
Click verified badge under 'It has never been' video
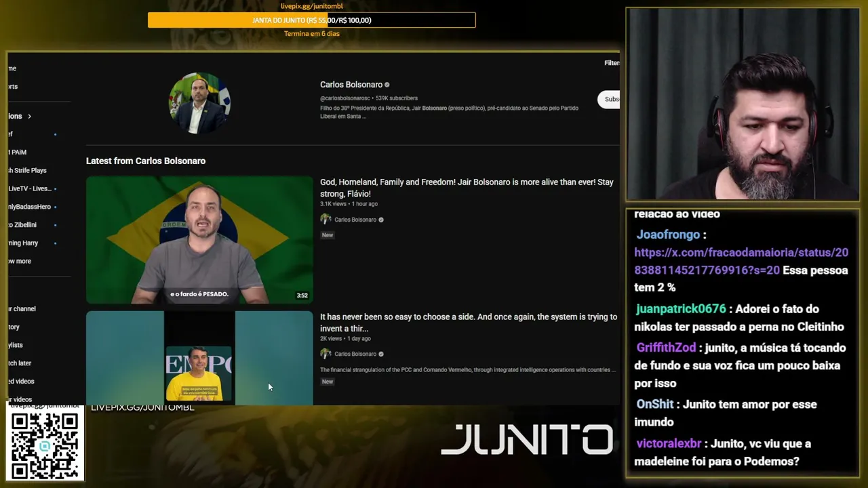381,354
